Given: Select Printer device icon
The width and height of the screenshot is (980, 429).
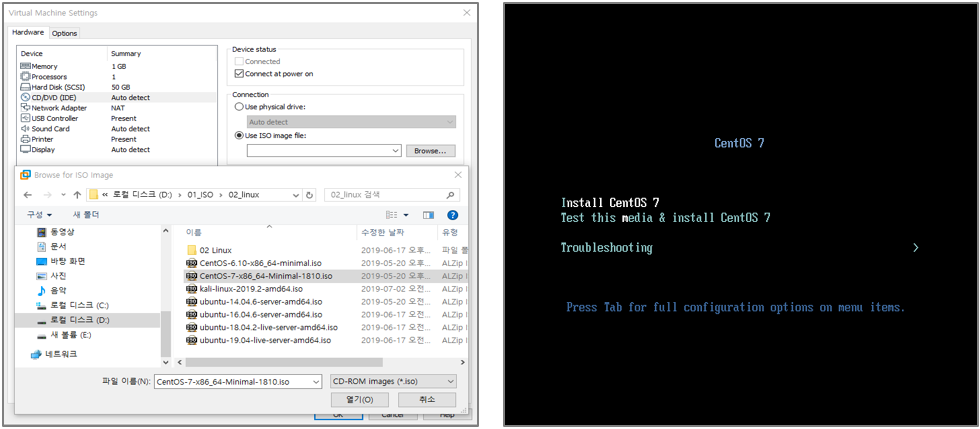Looking at the screenshot, I should (x=26, y=139).
